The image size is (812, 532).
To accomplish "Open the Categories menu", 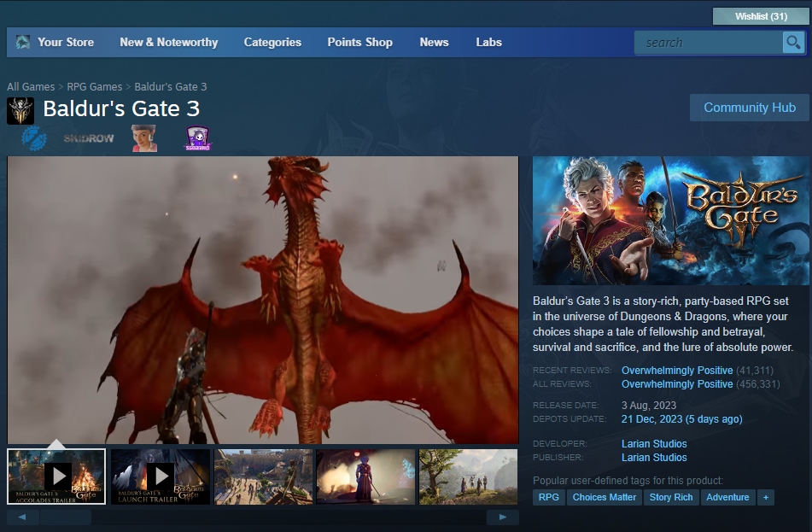I will click(x=272, y=42).
